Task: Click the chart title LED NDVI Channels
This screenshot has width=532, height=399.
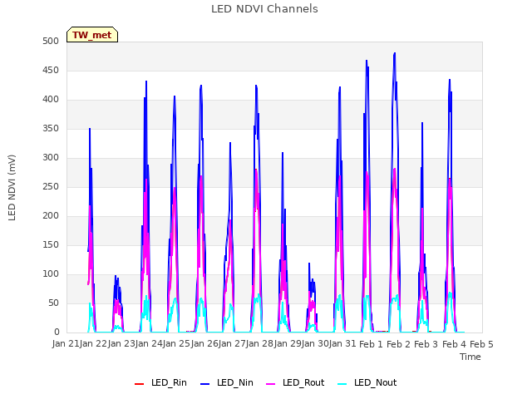Action: coord(264,9)
